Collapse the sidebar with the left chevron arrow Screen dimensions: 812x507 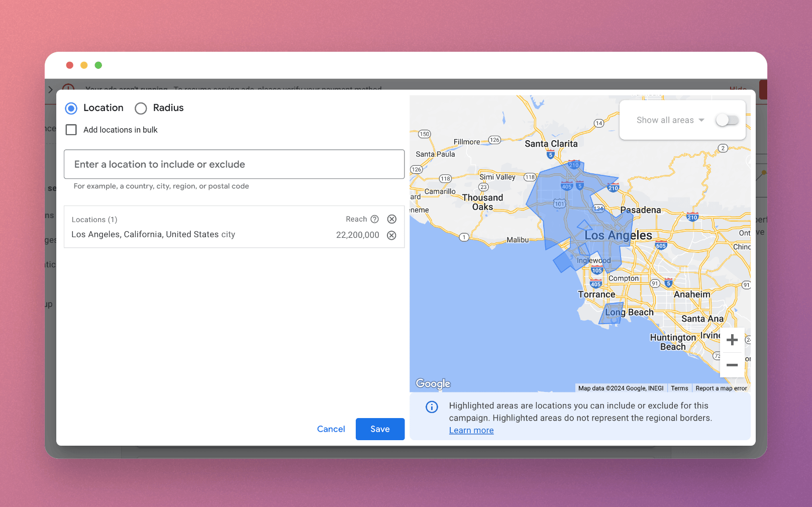(50, 89)
